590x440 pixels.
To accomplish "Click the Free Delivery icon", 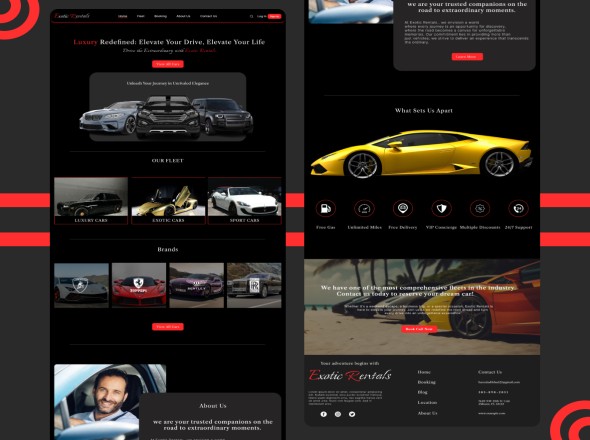I will (x=403, y=209).
